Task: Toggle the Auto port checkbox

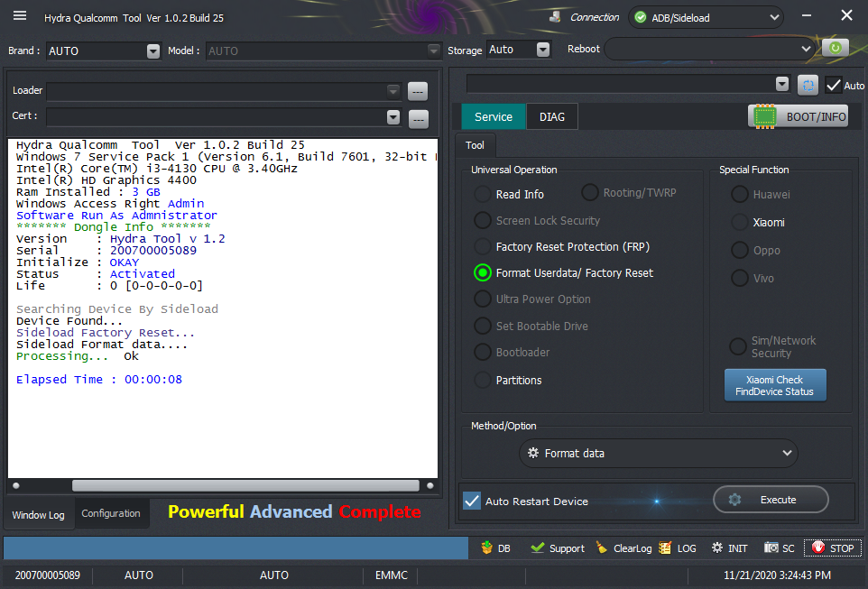Action: pos(833,86)
